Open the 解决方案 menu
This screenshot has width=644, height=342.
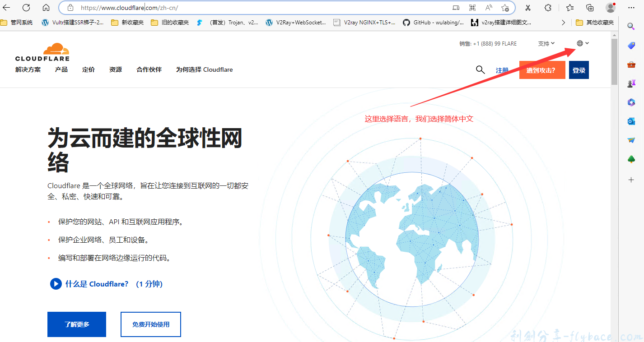click(x=28, y=69)
